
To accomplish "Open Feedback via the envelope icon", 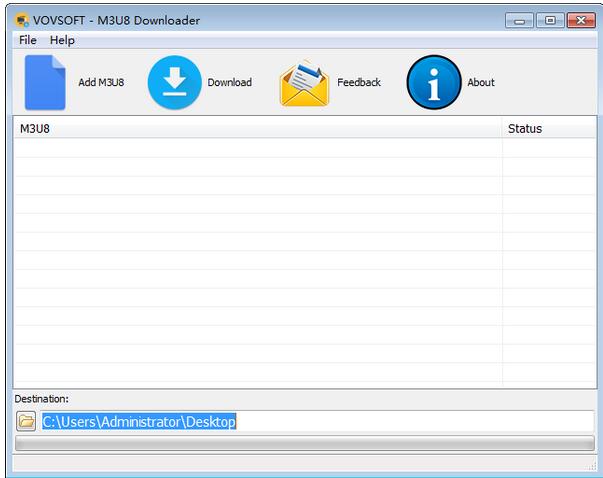I will [x=305, y=83].
